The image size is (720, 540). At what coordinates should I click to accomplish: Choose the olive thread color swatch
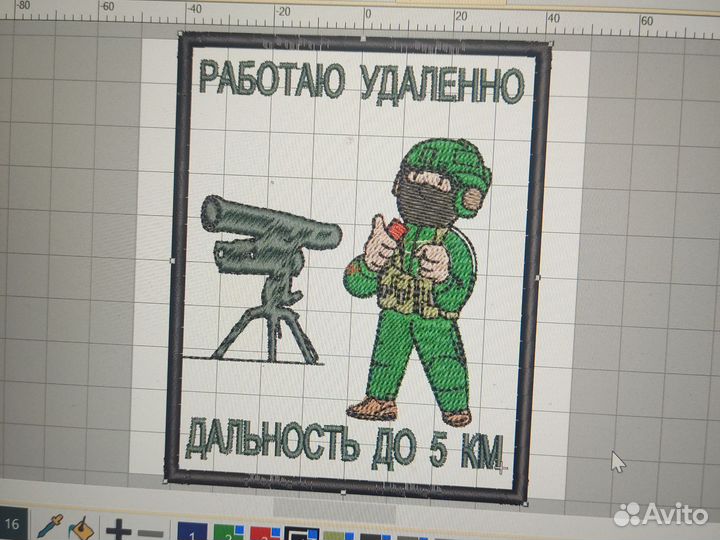coord(338,536)
